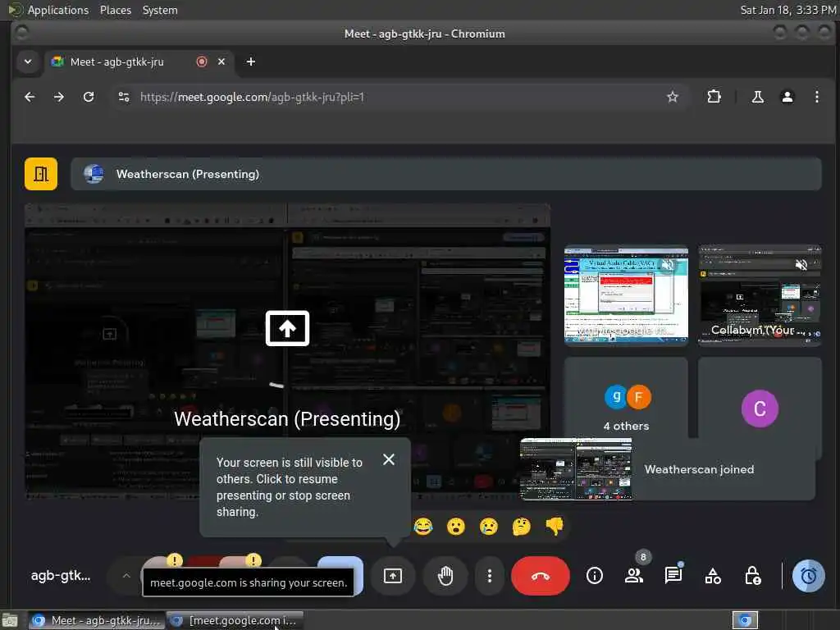This screenshot has width=840, height=630.
Task: Reload the Meet page
Action: point(89,97)
